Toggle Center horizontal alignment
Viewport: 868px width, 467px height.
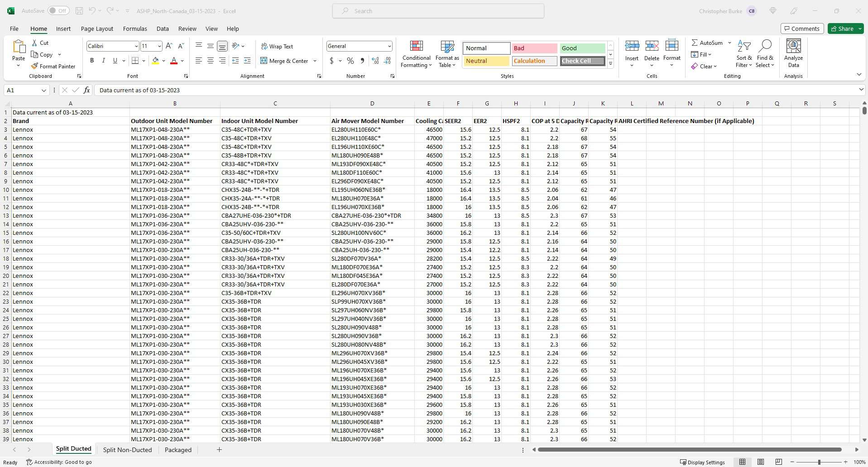211,61
